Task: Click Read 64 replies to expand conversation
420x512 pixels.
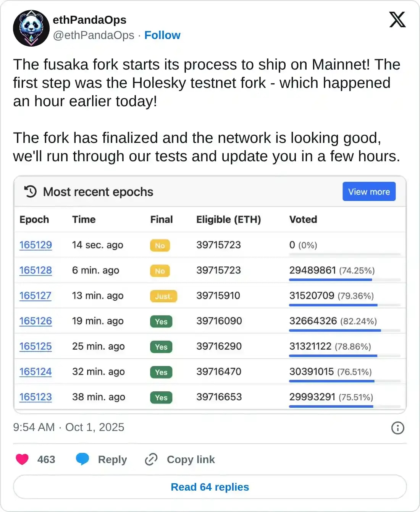Action: [210, 487]
